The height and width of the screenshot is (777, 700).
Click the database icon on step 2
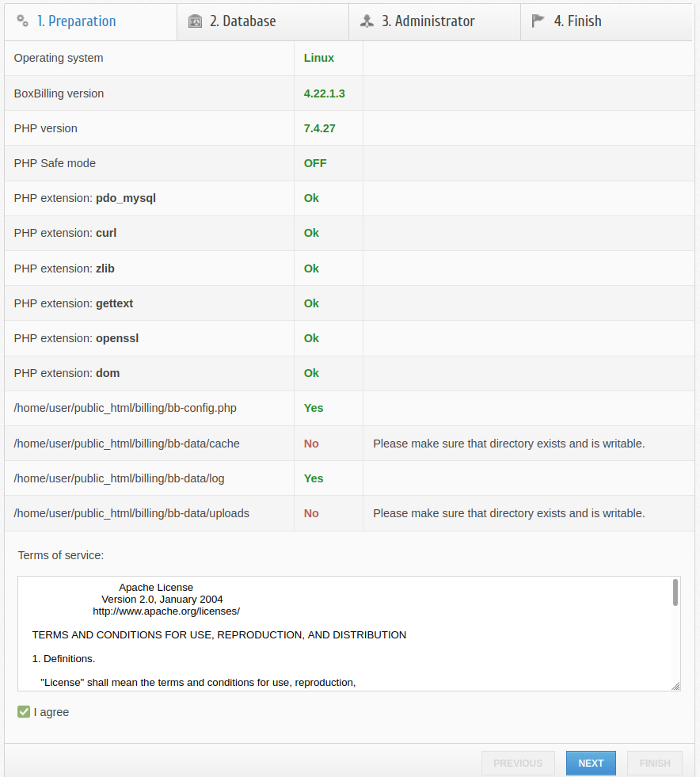coord(195,21)
